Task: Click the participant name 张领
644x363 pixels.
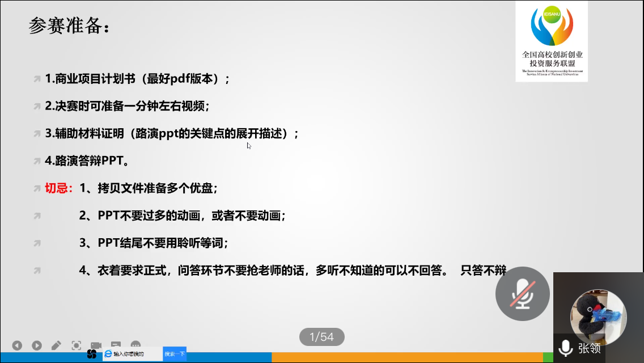Action: [x=590, y=348]
